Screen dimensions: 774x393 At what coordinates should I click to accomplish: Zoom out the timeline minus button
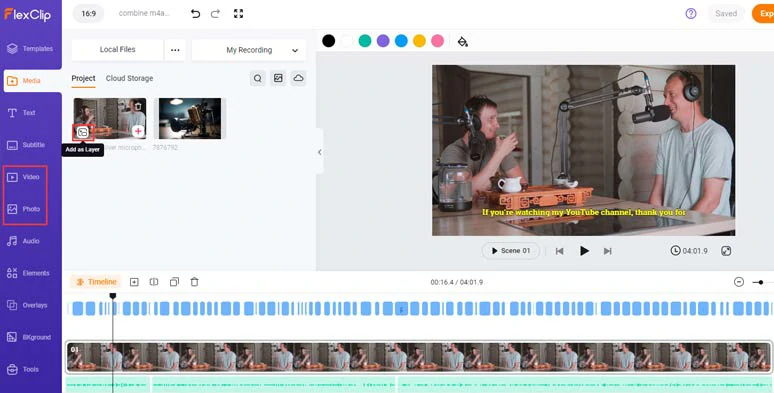(x=739, y=282)
